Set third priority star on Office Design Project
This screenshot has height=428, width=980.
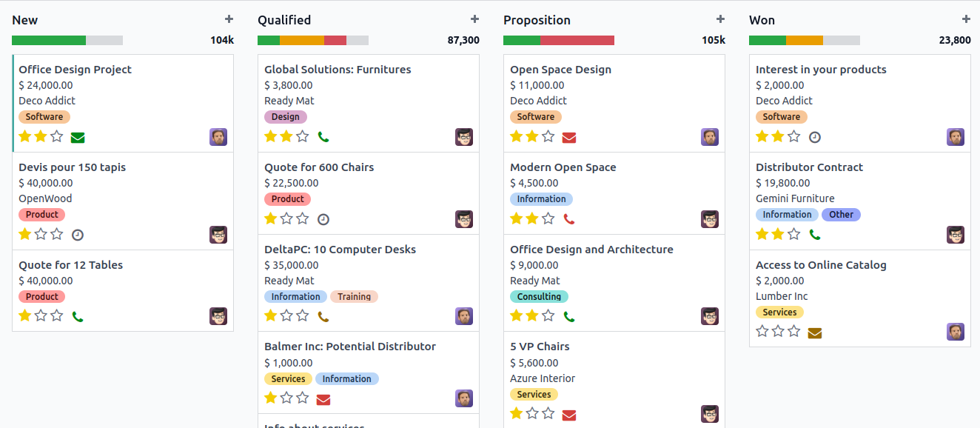[x=57, y=136]
